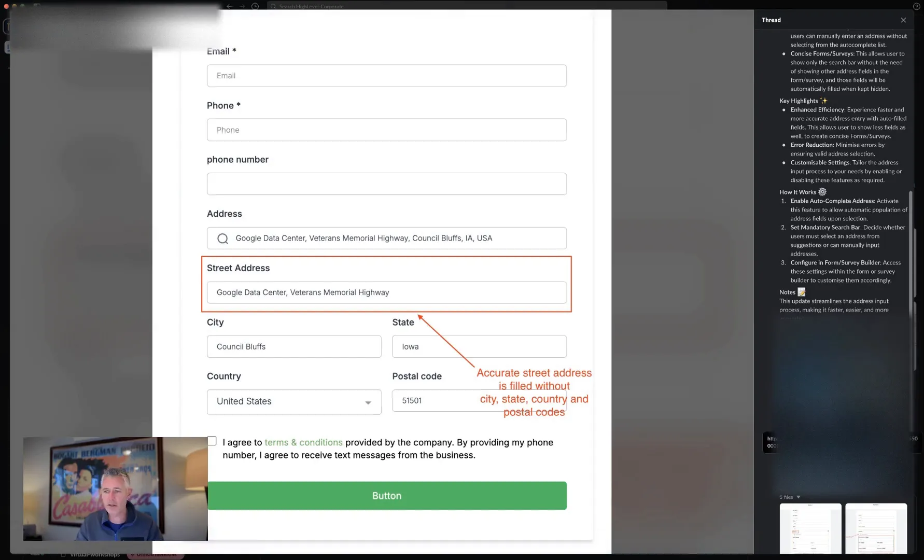Click the Search HighLevel-Corporate bar
The image size is (924, 560).
tap(467, 6)
